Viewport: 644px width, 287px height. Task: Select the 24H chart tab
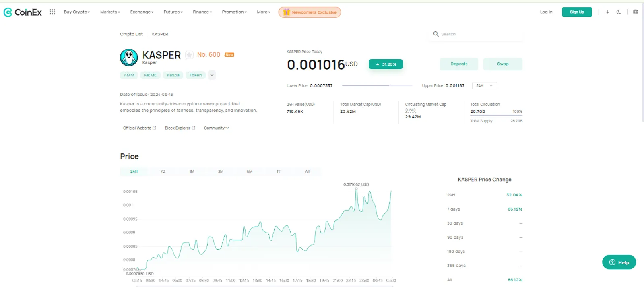click(134, 171)
